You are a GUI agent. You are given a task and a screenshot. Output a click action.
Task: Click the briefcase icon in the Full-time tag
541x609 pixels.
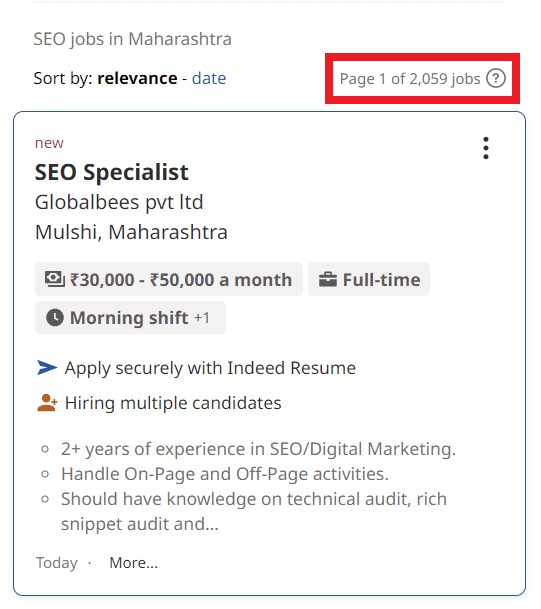(328, 279)
